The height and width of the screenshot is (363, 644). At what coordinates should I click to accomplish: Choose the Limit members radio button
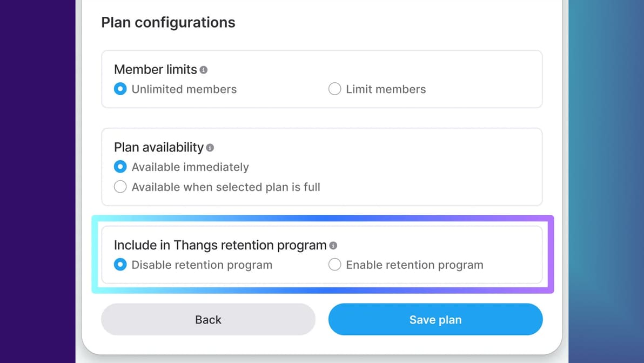(x=335, y=89)
